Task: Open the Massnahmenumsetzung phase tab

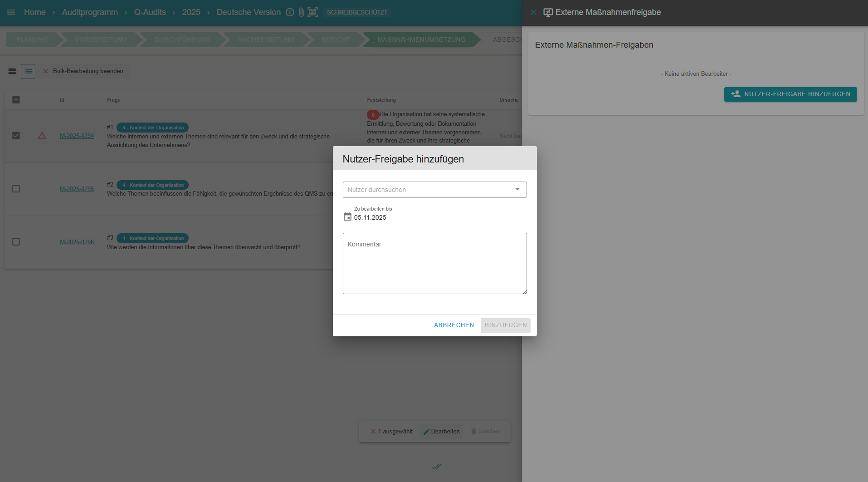Action: 421,39
